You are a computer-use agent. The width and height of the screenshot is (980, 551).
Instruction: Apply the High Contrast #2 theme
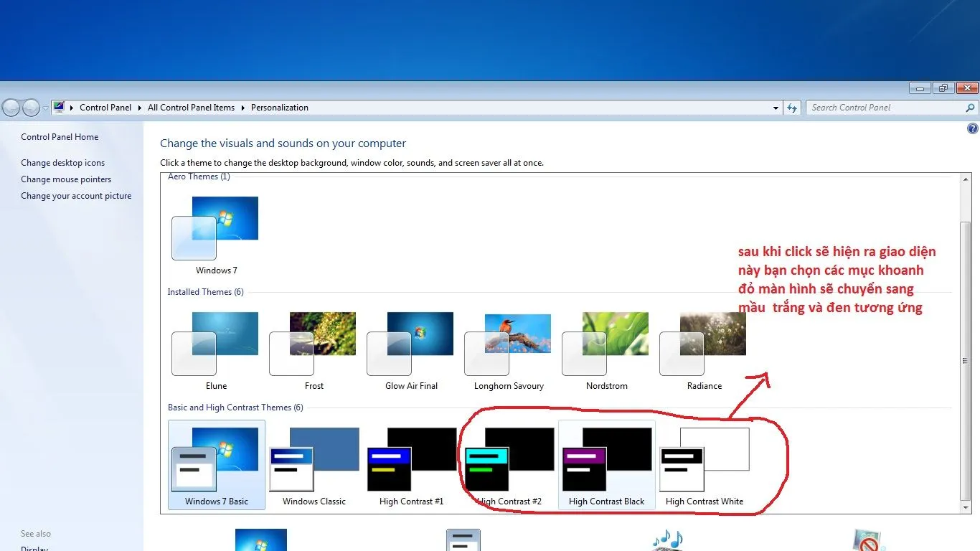[x=509, y=466]
